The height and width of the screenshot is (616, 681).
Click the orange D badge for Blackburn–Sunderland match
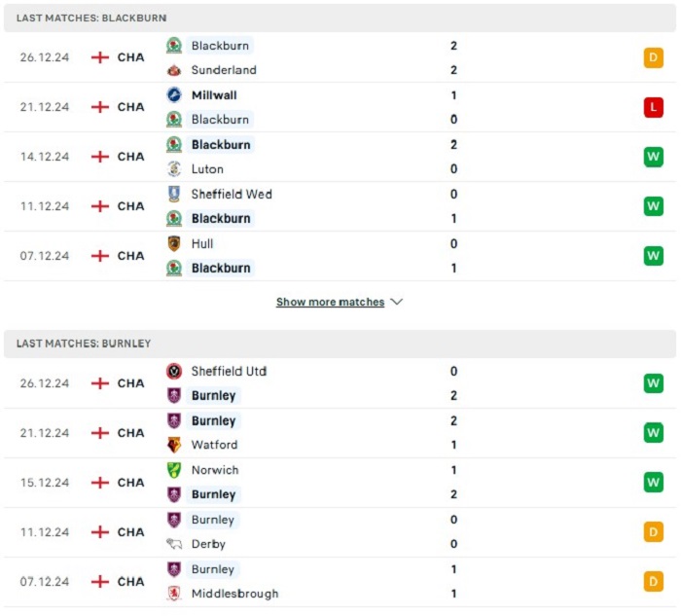pos(653,57)
